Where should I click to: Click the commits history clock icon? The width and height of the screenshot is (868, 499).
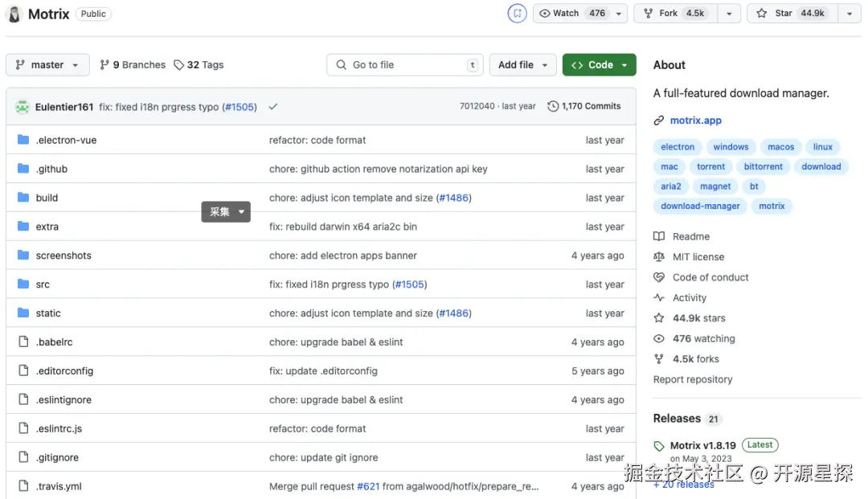coord(552,106)
